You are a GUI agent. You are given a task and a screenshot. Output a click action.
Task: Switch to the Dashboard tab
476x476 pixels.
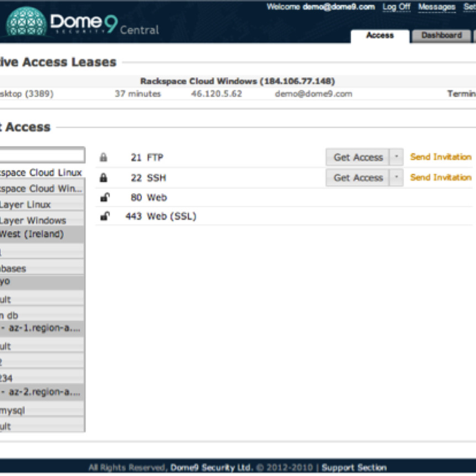(441, 36)
